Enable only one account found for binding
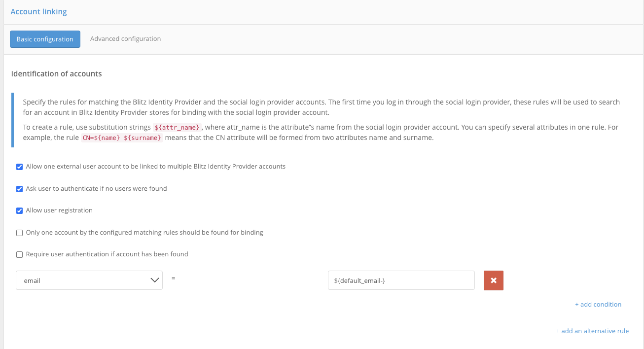The width and height of the screenshot is (644, 349). [20, 233]
